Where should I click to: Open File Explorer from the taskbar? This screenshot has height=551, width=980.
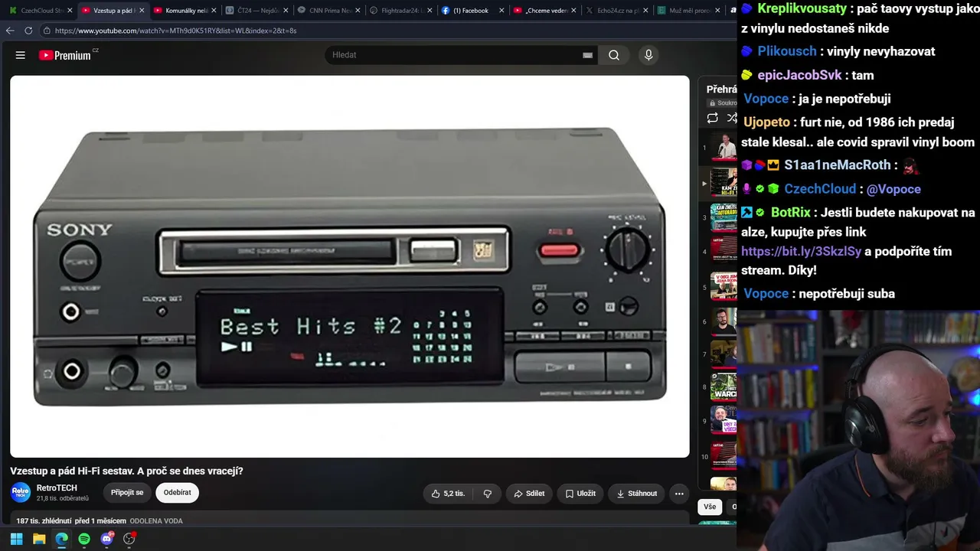click(39, 539)
